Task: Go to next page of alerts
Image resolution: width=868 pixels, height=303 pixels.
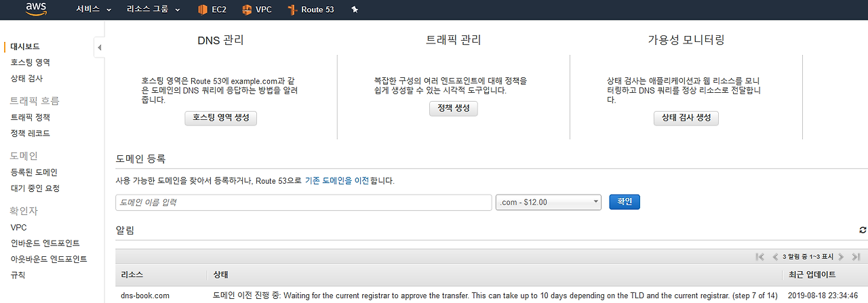Action: tap(841, 257)
